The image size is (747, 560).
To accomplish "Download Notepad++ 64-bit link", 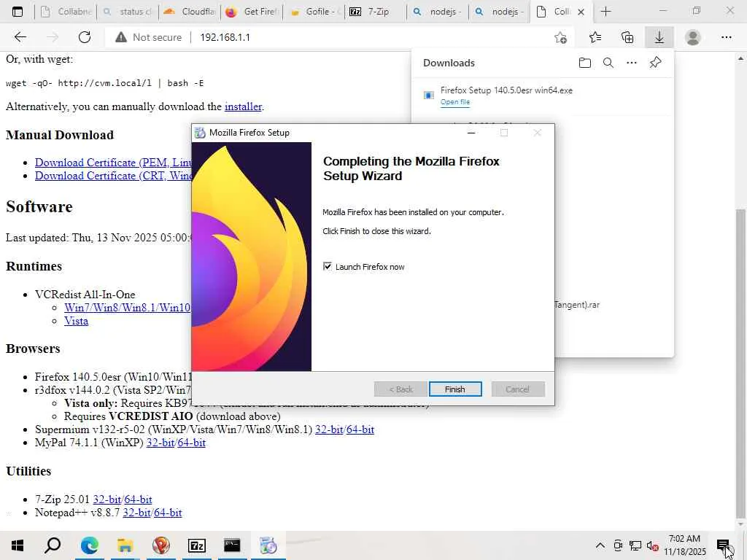I will tap(168, 513).
